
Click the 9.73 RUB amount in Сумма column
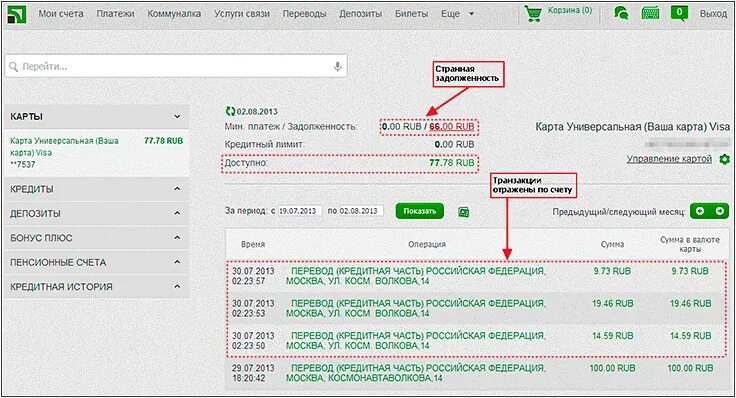point(612,271)
